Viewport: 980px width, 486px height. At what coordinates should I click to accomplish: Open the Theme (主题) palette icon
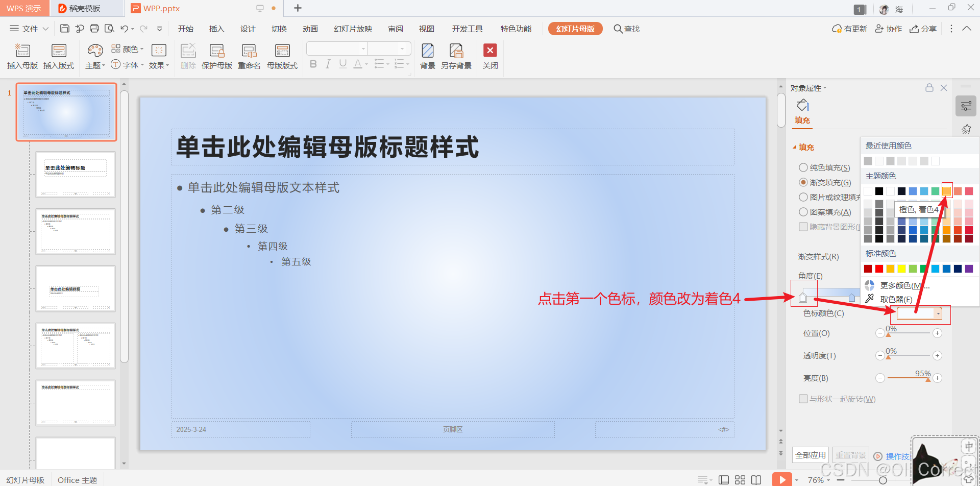(x=95, y=50)
